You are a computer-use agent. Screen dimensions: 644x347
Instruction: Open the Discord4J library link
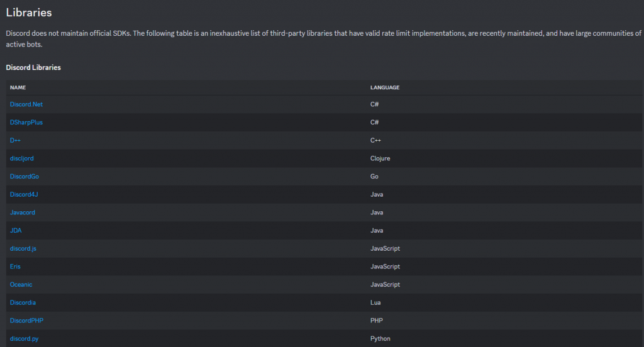pyautogui.click(x=24, y=195)
